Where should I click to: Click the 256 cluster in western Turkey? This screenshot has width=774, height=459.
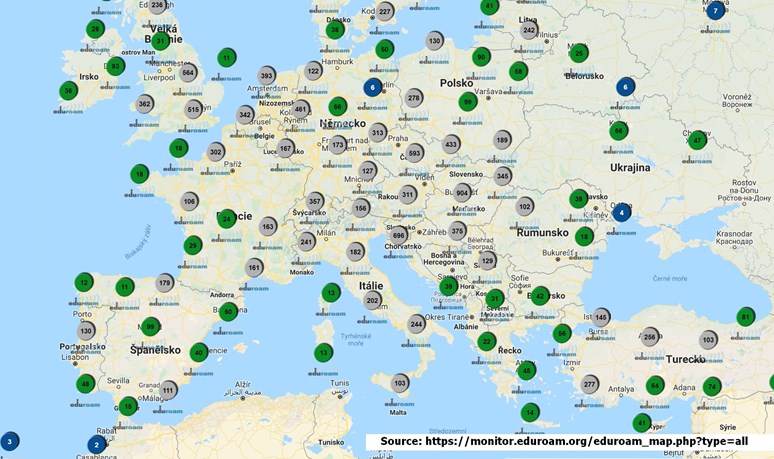[x=650, y=337]
